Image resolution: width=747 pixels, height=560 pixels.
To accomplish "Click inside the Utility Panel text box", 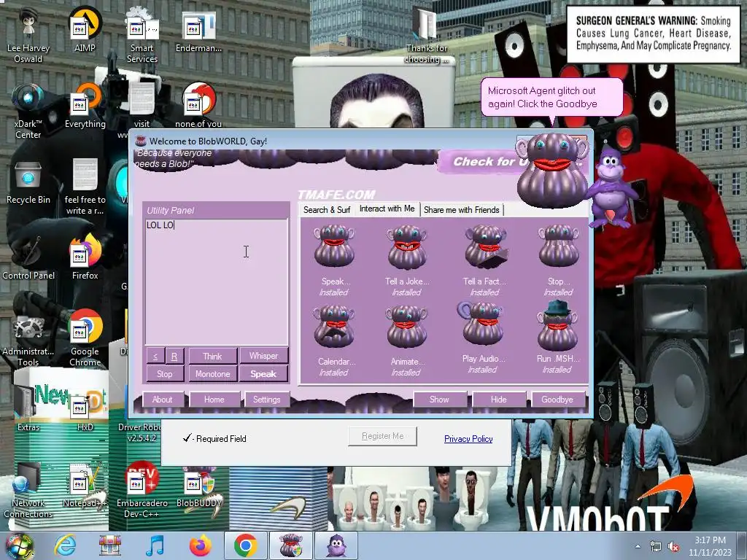I will point(216,282).
